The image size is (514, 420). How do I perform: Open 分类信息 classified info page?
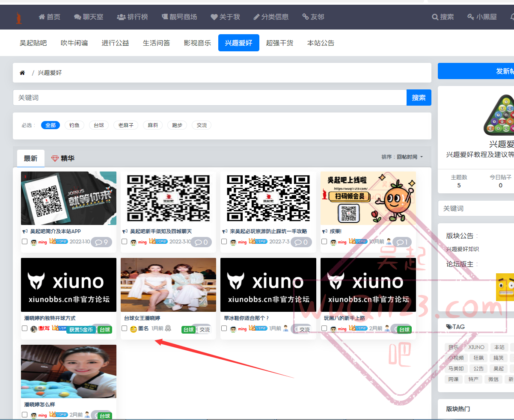coord(271,17)
